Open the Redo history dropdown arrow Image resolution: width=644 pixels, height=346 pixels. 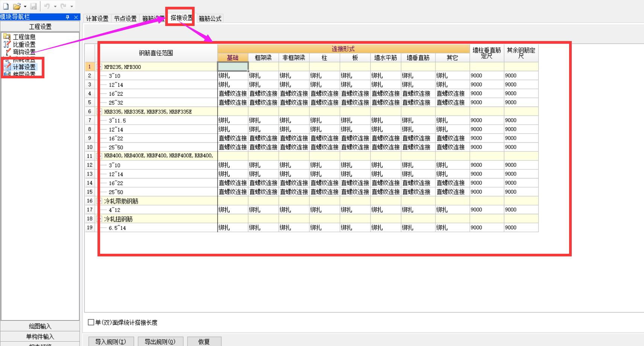point(72,6)
